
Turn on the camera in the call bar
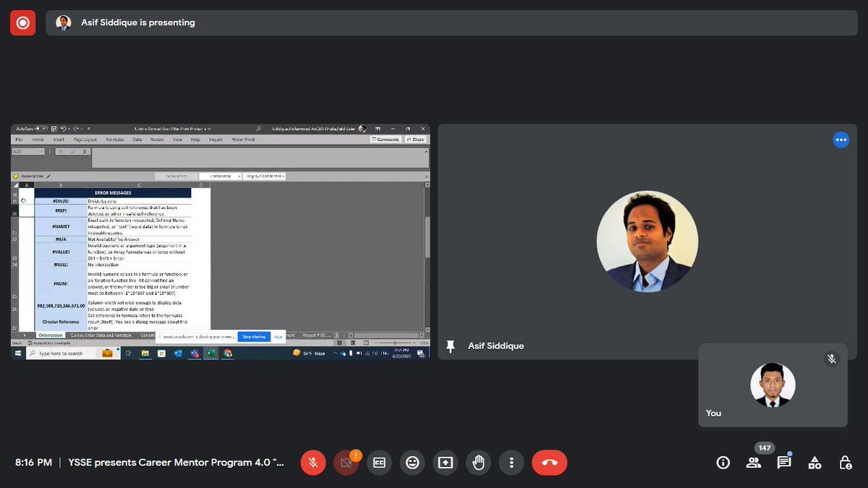346,463
